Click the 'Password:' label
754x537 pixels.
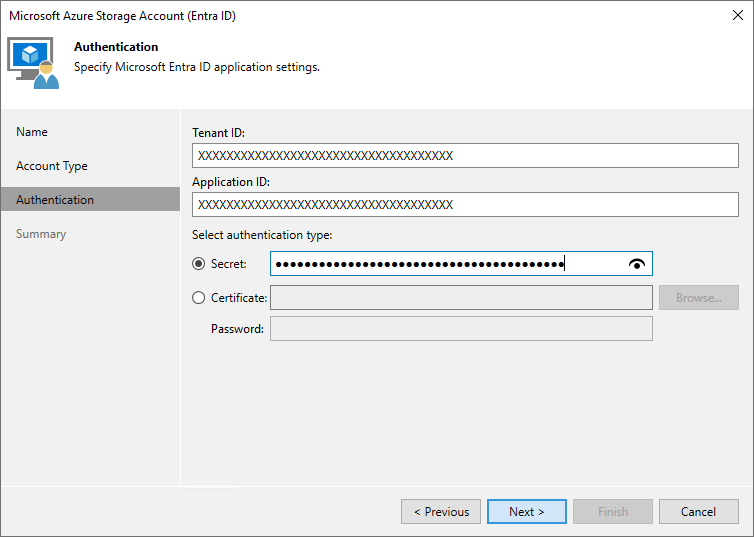(x=238, y=329)
